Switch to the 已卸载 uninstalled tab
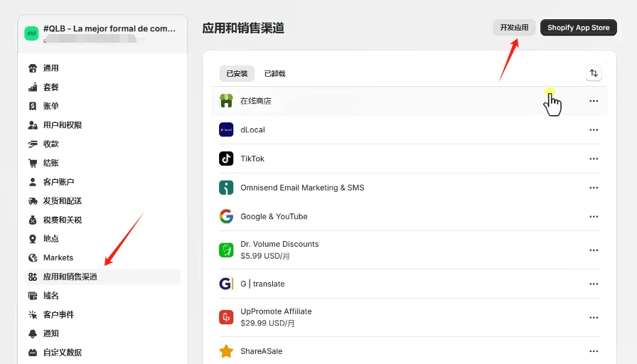637x364 pixels. (x=275, y=73)
